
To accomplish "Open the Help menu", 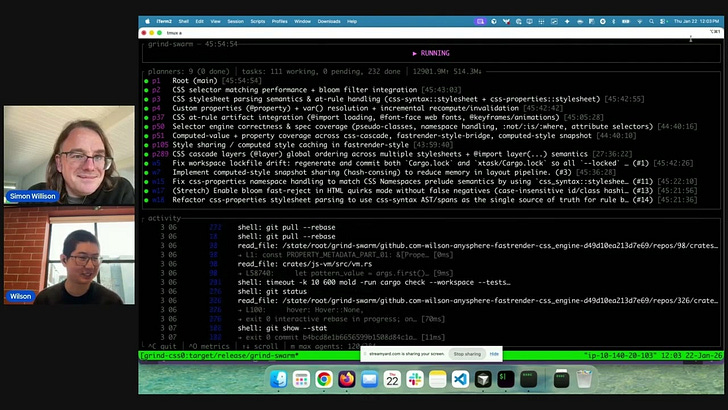I will tap(352, 21).
